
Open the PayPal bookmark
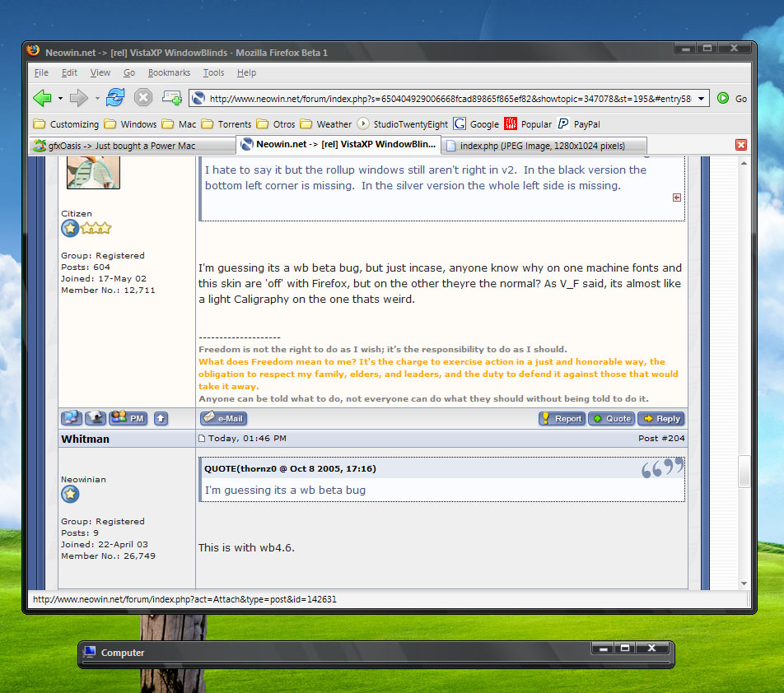tap(578, 124)
